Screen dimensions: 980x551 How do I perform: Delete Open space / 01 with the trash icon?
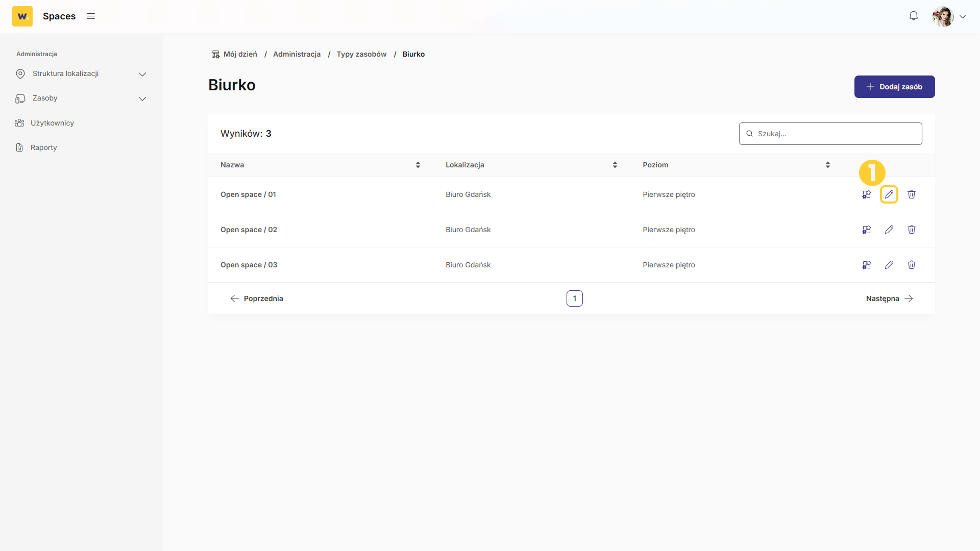tap(912, 194)
